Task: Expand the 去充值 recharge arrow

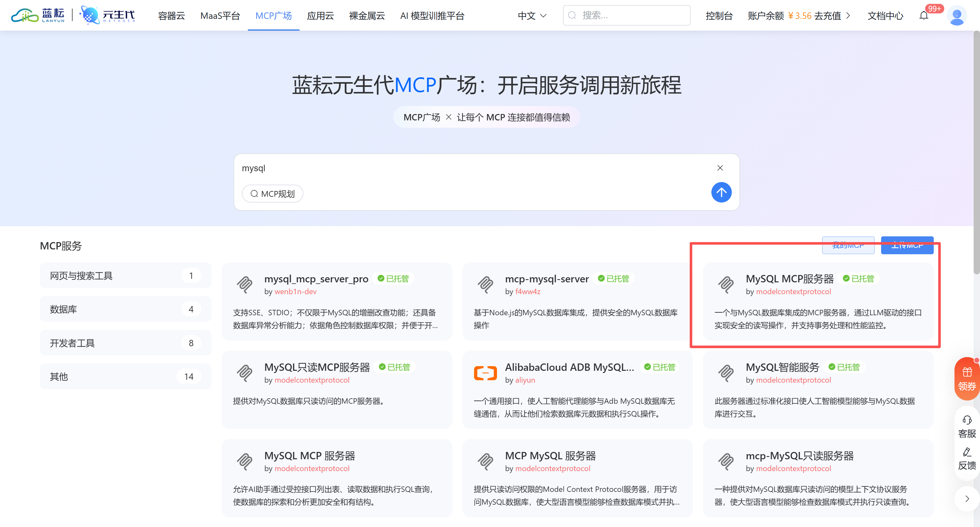Action: click(x=848, y=16)
